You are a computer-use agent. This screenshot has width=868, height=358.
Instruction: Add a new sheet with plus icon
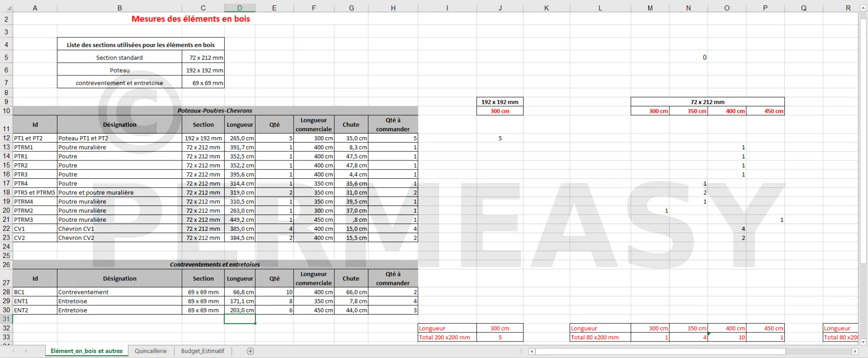point(250,351)
